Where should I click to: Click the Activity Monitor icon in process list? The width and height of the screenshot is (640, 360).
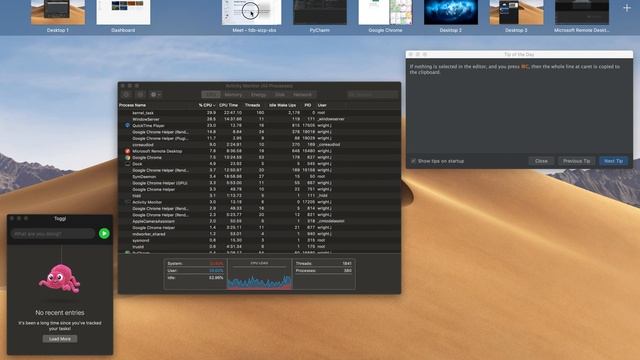127,202
